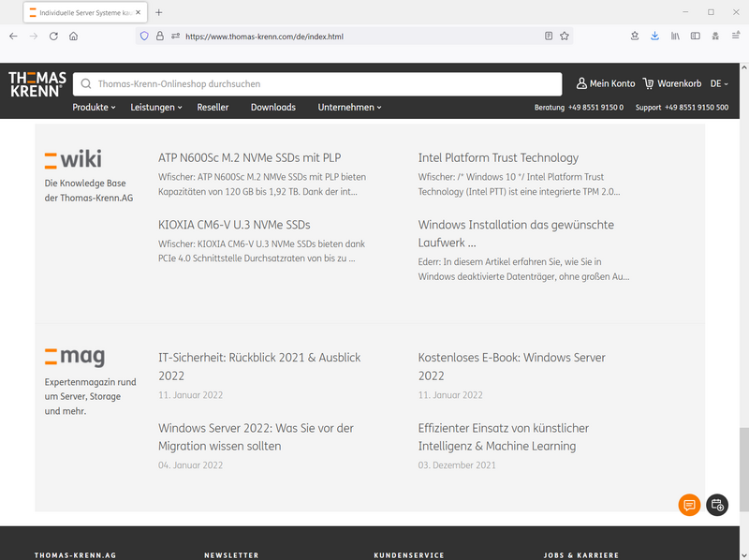
Task: Toggle the browser sidebar view
Action: [696, 36]
